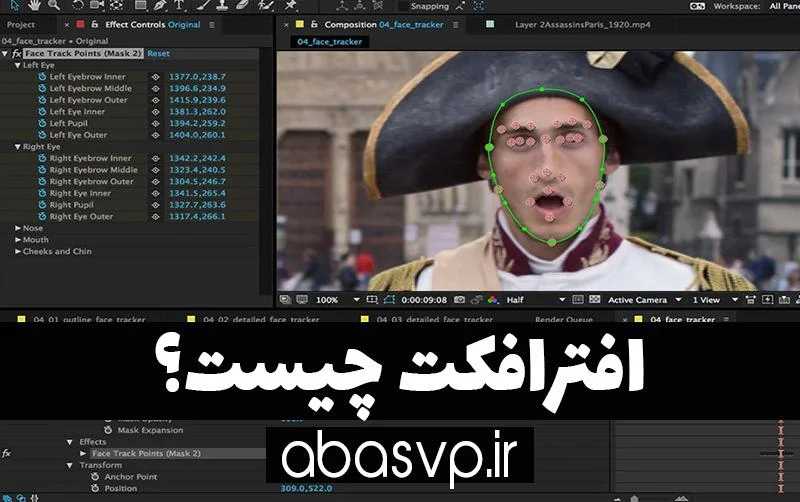
Task: Take a snapshot with the camera icon
Action: tap(459, 299)
